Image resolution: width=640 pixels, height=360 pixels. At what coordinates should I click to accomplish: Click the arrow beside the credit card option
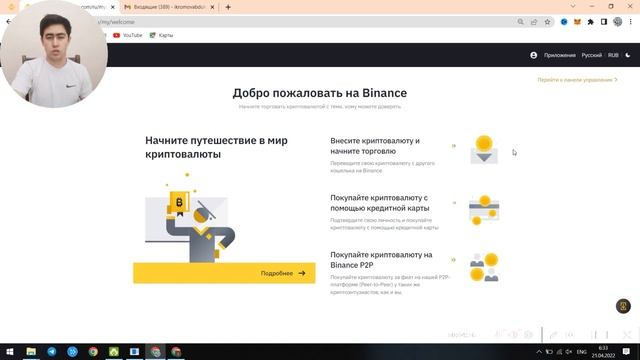pos(453,203)
